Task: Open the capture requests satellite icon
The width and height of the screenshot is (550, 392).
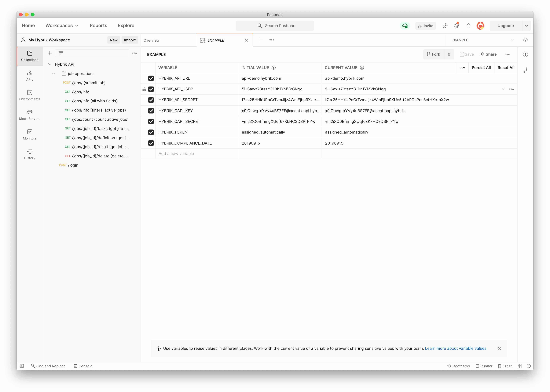Action: [x=445, y=26]
